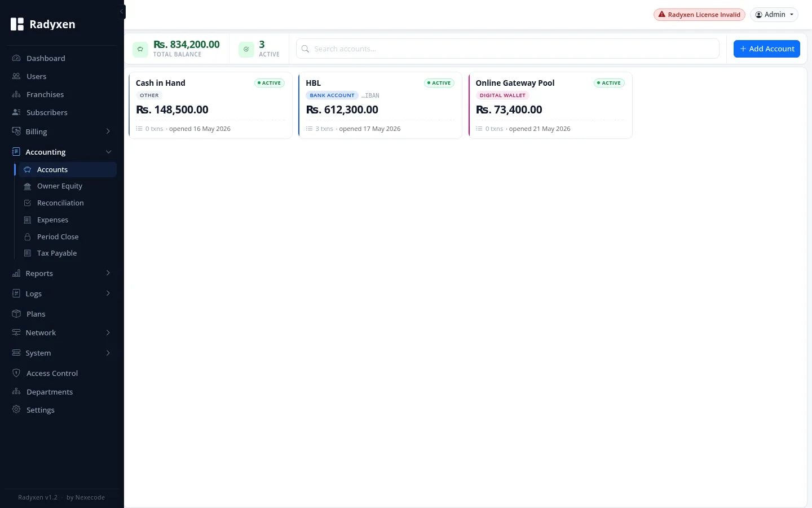Open the Admin user dropdown
This screenshot has width=812, height=508.
coord(774,15)
